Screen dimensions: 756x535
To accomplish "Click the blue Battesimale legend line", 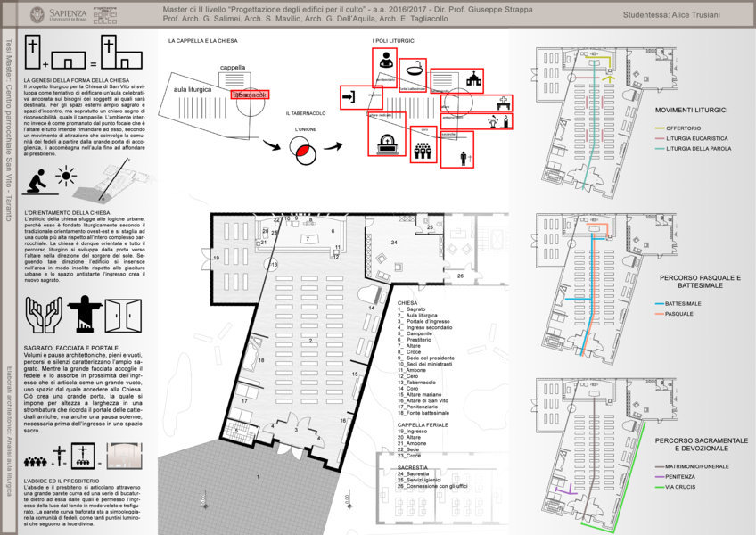I will 659,304.
